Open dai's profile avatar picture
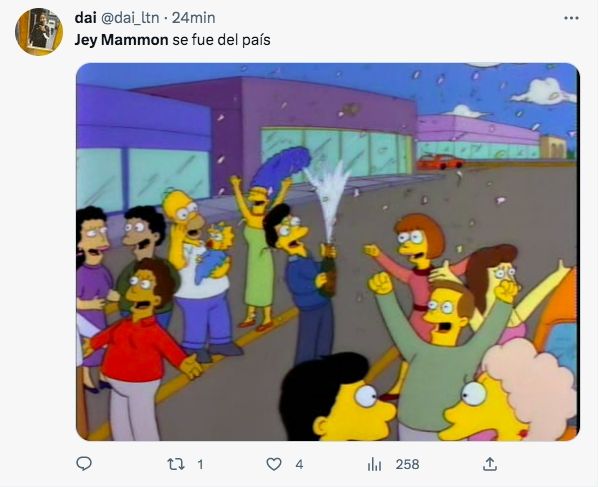The image size is (600, 487). point(39,32)
